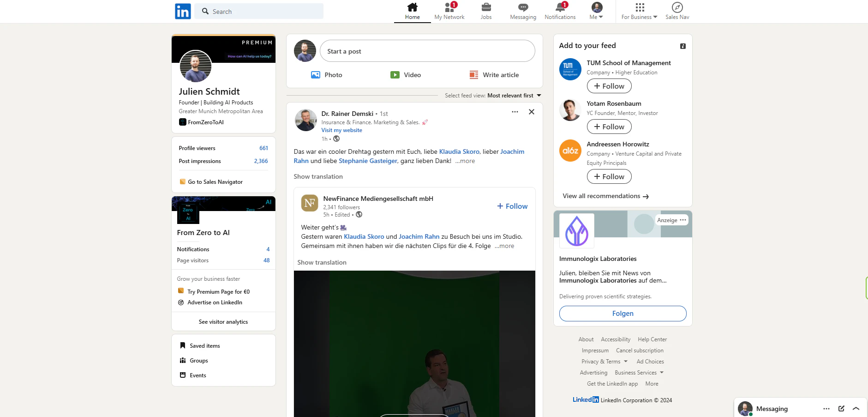Go to the My Network tab

[x=449, y=11]
